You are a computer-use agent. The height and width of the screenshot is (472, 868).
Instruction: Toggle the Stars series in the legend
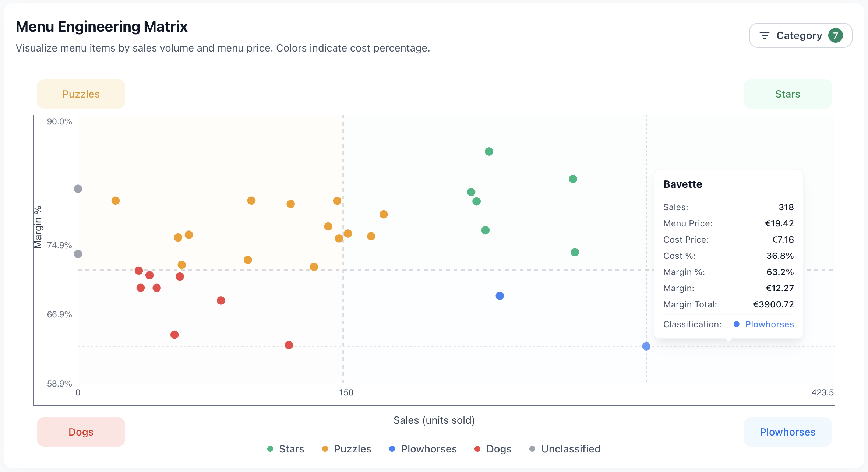285,449
